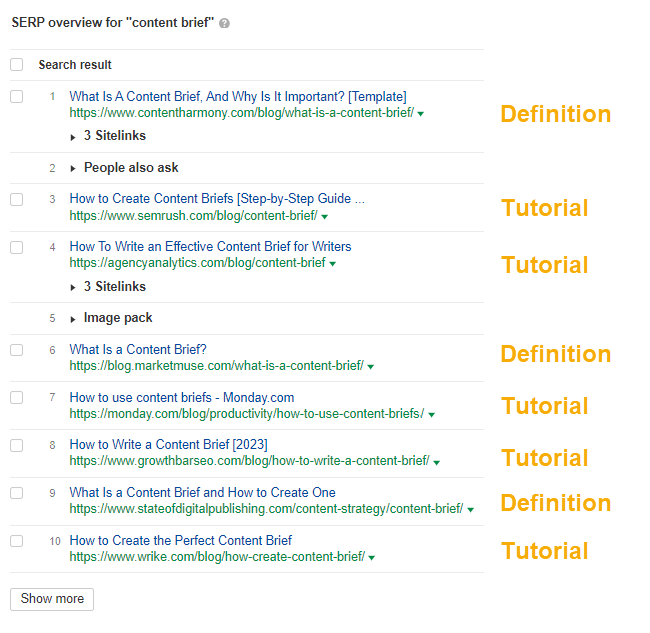Click the Search result column header

[x=75, y=65]
